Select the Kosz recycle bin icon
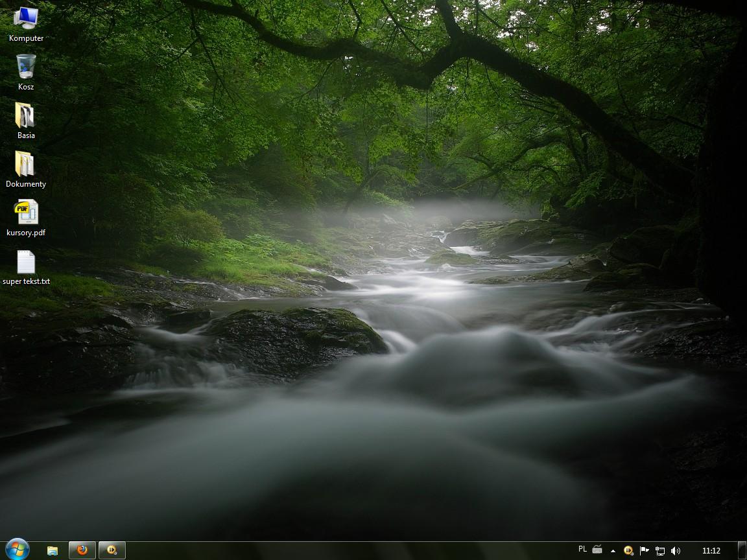 tap(26, 67)
